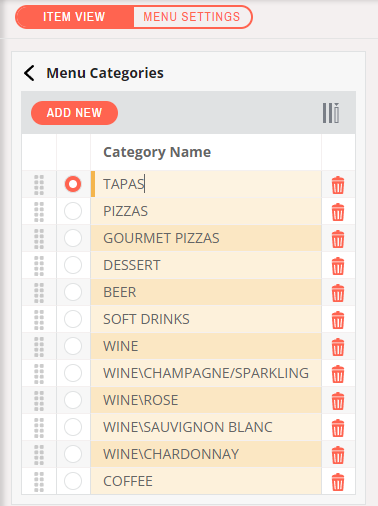The image size is (378, 506).
Task: Switch to the ITEM VIEW tab
Action: pyautogui.click(x=74, y=17)
